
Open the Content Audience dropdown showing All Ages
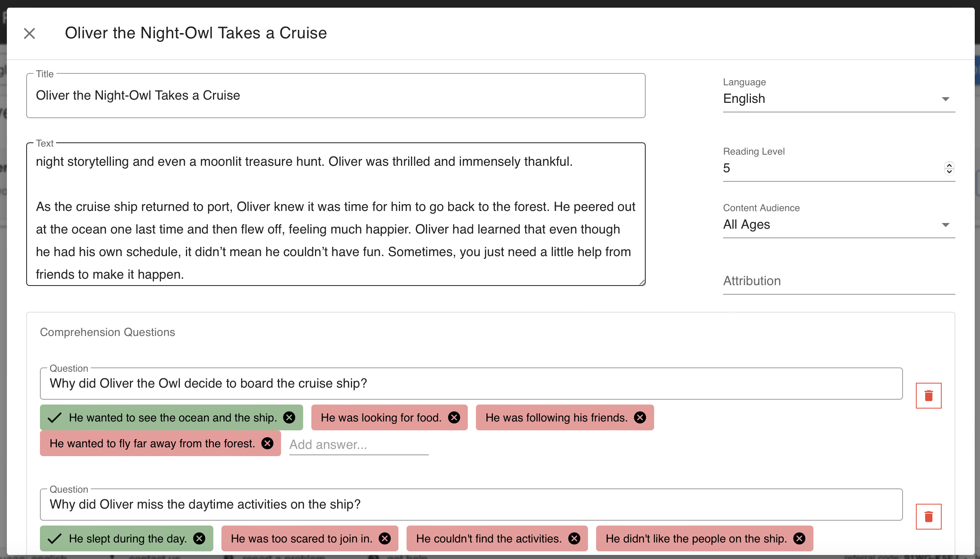click(839, 225)
